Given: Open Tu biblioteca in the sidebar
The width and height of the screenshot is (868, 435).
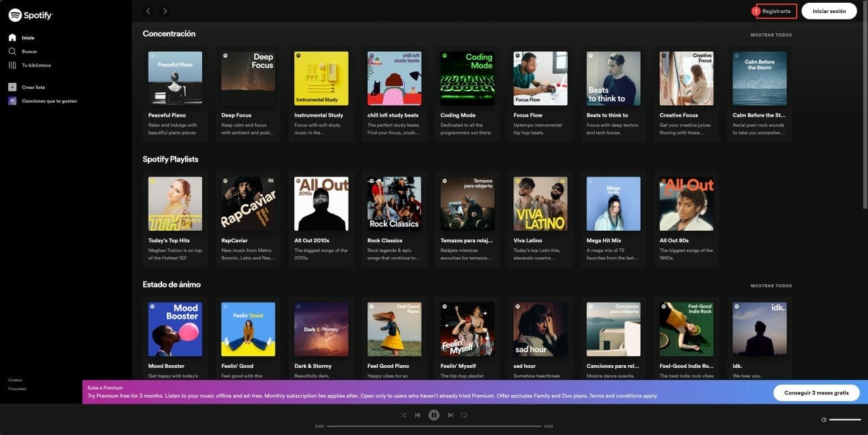Looking at the screenshot, I should click(35, 65).
